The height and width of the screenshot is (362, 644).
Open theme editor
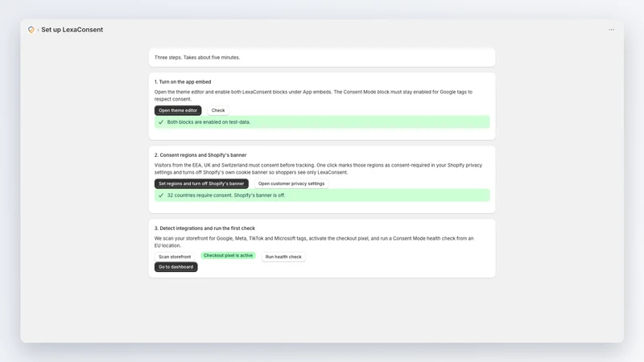(178, 110)
